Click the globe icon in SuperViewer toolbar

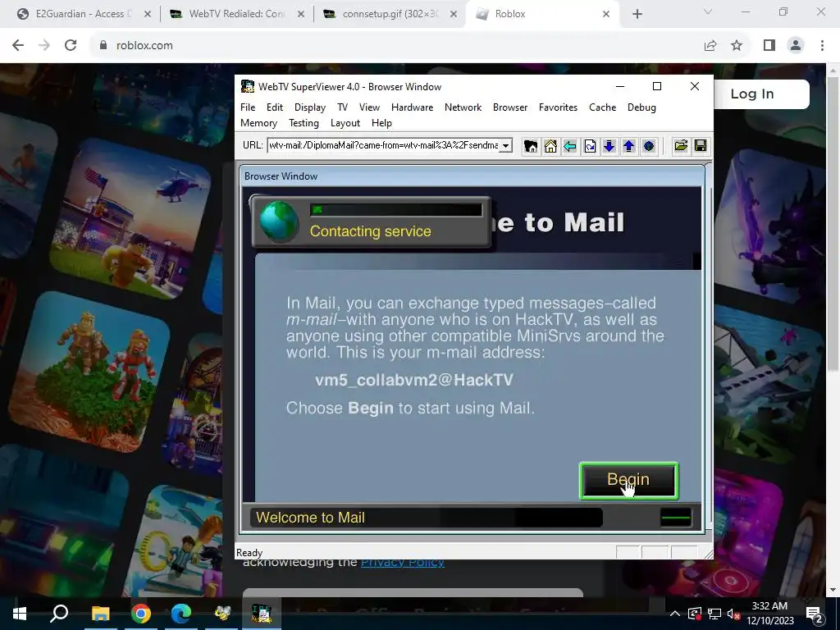[649, 146]
